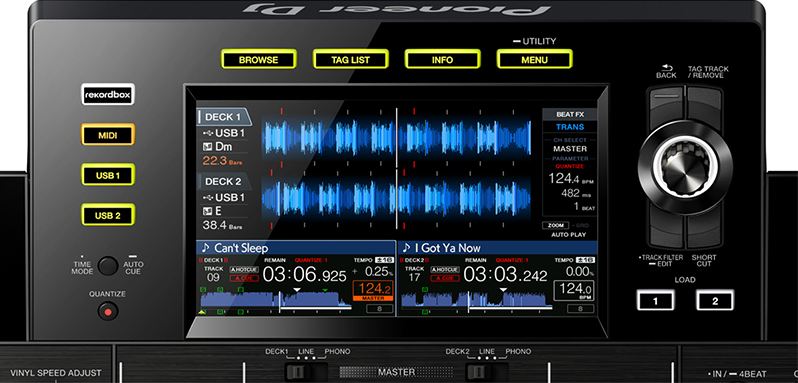
Task: Open the MENU / UTILITY button
Action: pos(534,59)
